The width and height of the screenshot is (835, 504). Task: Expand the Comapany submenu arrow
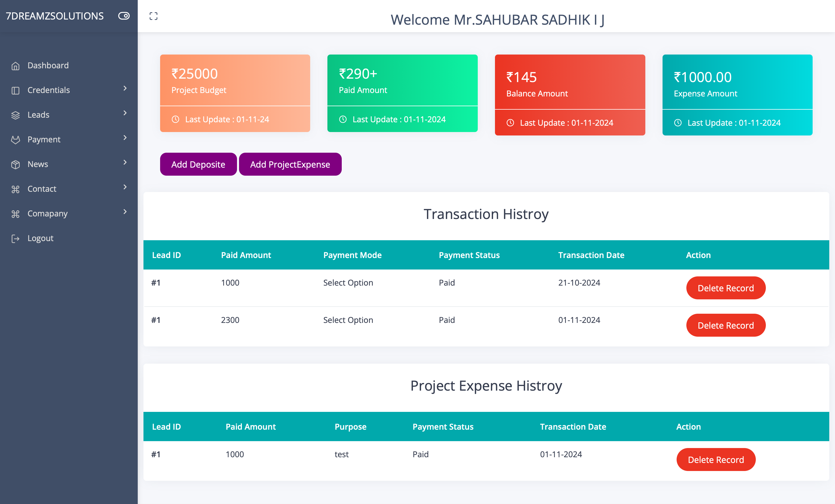pos(125,212)
